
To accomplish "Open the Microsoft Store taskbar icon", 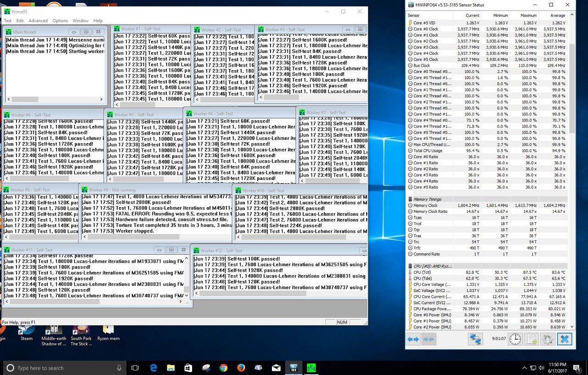I will [x=188, y=368].
